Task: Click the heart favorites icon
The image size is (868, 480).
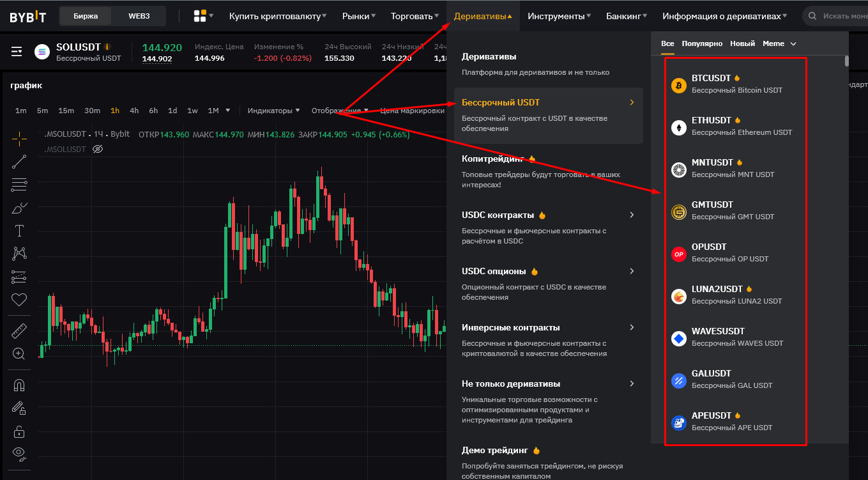Action: (19, 299)
